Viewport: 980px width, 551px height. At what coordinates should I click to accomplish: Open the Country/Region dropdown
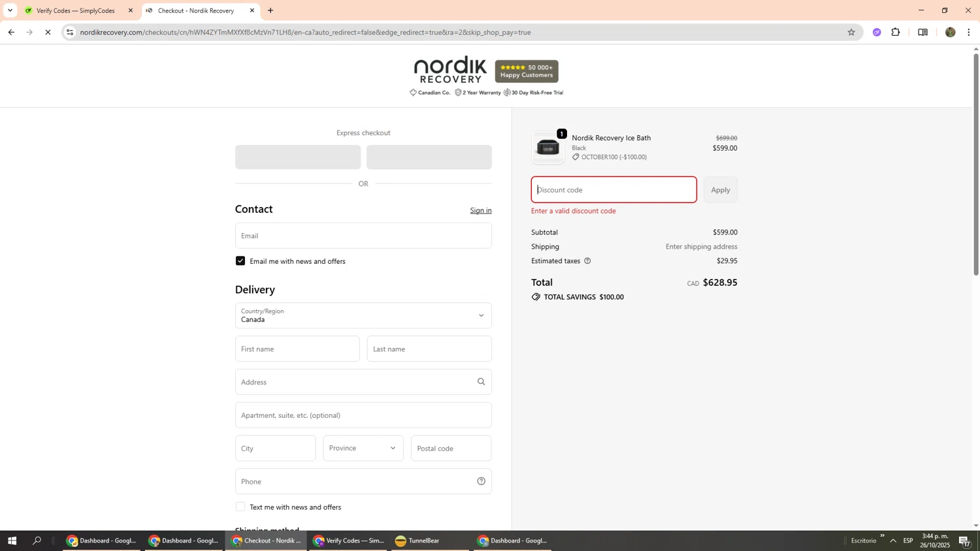[x=363, y=315]
